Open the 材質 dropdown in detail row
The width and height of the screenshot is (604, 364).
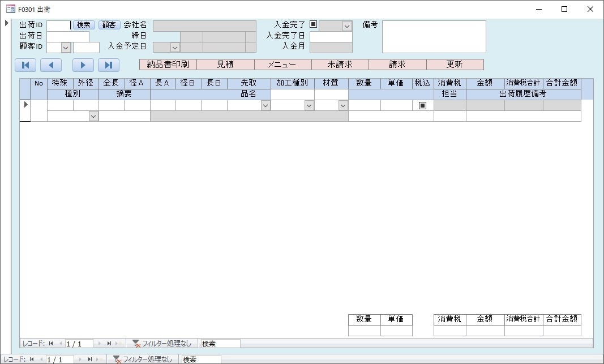343,105
